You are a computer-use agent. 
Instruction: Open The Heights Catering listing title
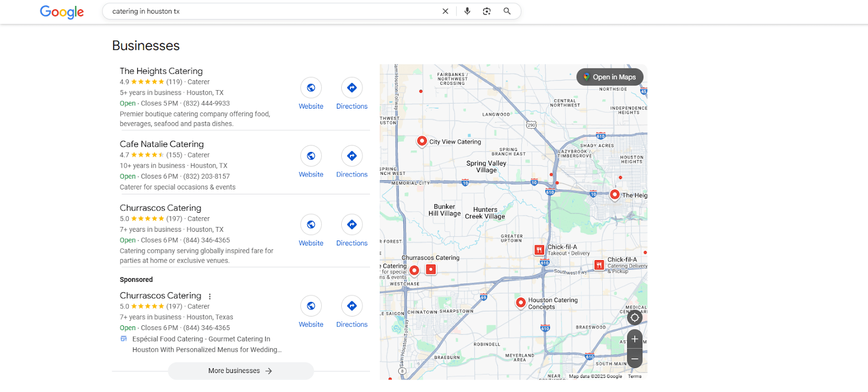[x=161, y=71]
